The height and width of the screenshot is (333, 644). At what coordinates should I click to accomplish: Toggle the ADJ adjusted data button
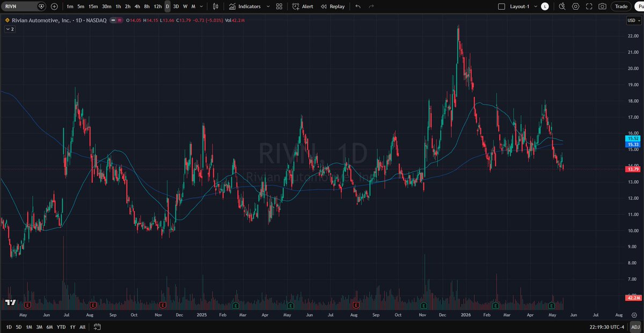point(635,327)
